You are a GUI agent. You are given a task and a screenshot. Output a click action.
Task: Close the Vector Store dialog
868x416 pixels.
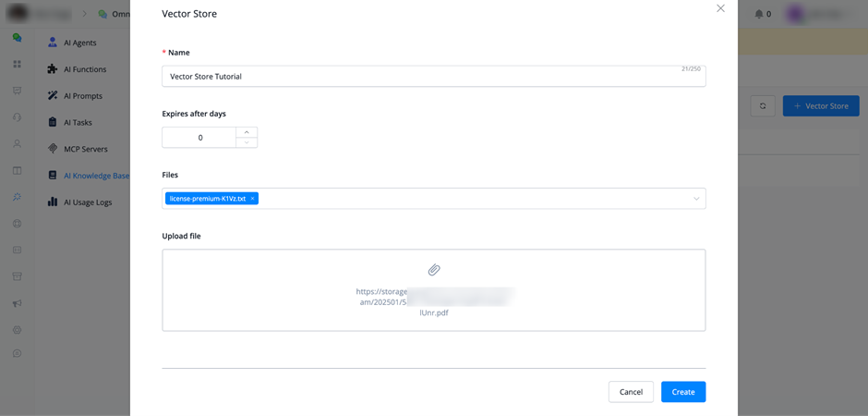720,9
